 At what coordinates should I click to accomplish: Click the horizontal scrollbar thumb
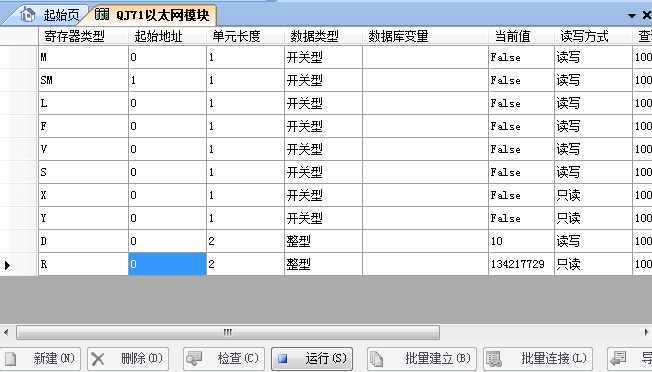click(228, 332)
